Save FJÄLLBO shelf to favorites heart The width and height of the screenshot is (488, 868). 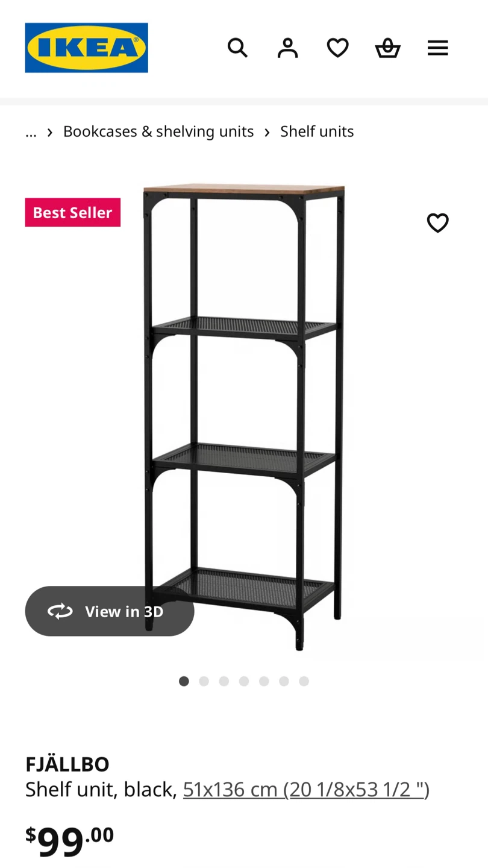click(x=438, y=223)
